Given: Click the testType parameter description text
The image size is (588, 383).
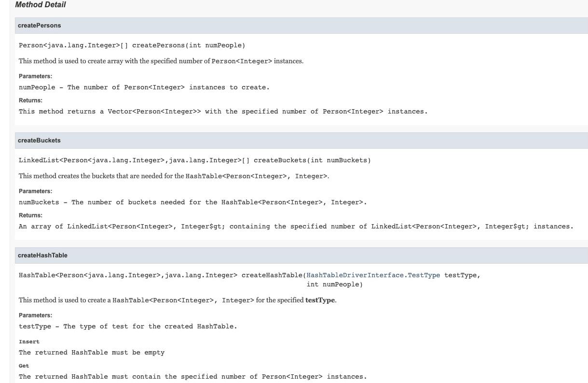Looking at the screenshot, I should point(128,326).
